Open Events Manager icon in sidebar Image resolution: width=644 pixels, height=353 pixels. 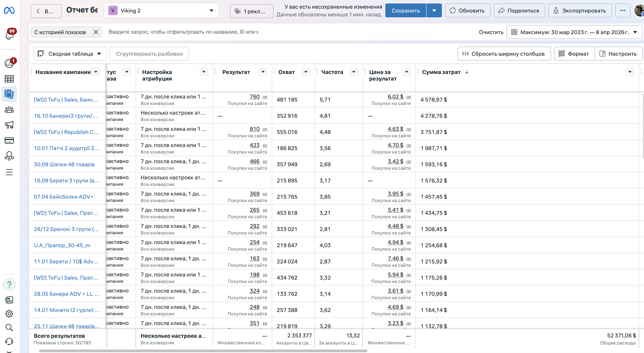point(9,156)
